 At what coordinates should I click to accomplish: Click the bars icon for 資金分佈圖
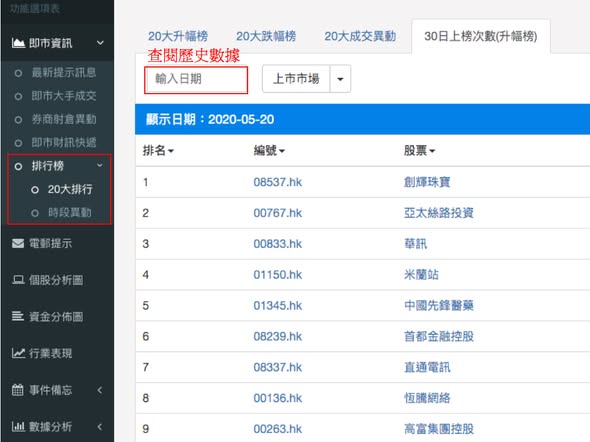(x=18, y=316)
